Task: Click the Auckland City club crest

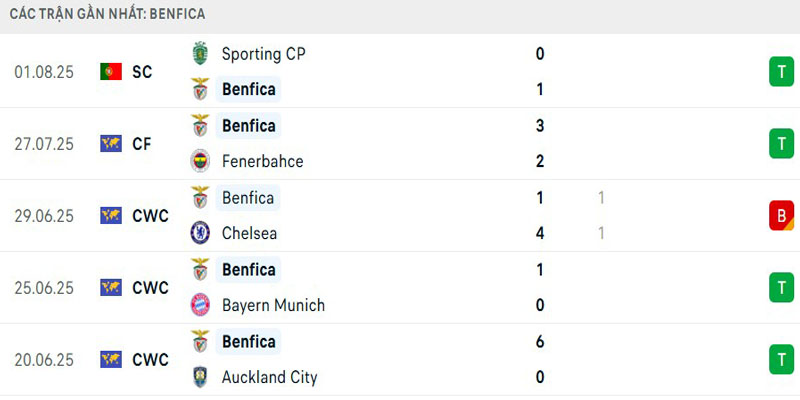Action: [201, 377]
